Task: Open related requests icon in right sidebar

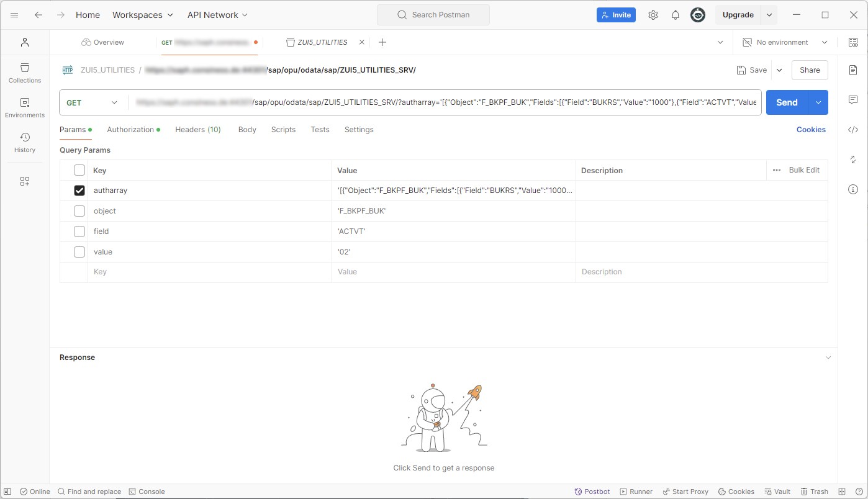Action: (853, 160)
